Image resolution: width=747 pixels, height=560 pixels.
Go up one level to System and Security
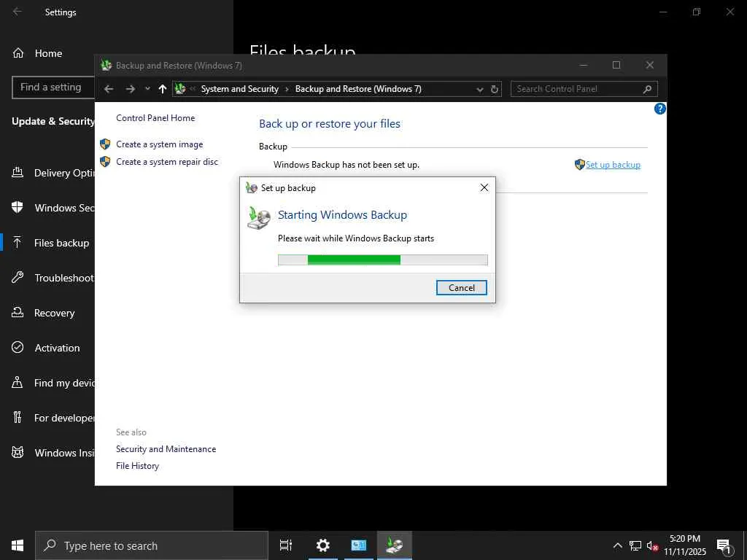point(163,89)
